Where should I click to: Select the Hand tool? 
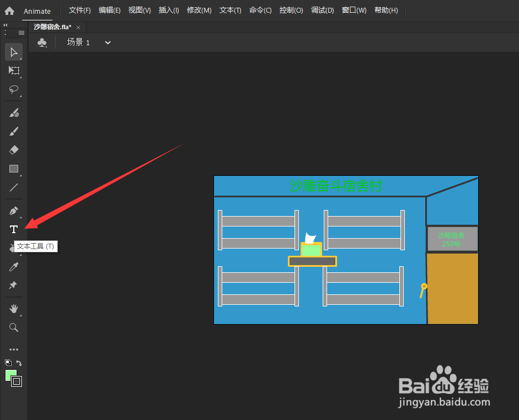[14, 309]
